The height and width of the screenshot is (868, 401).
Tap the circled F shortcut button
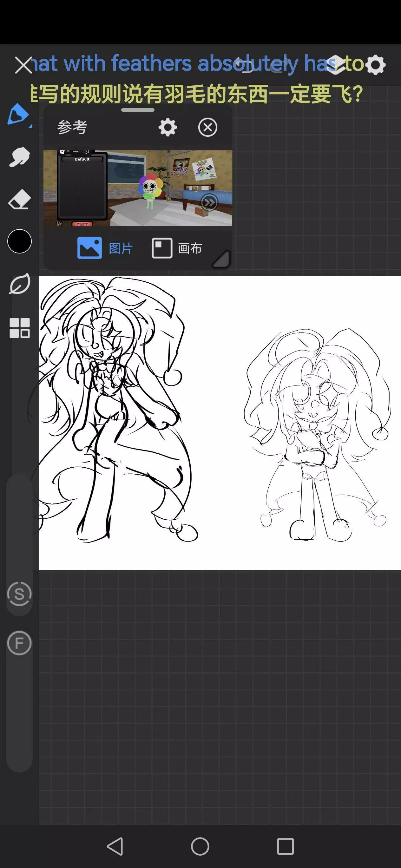pyautogui.click(x=19, y=643)
